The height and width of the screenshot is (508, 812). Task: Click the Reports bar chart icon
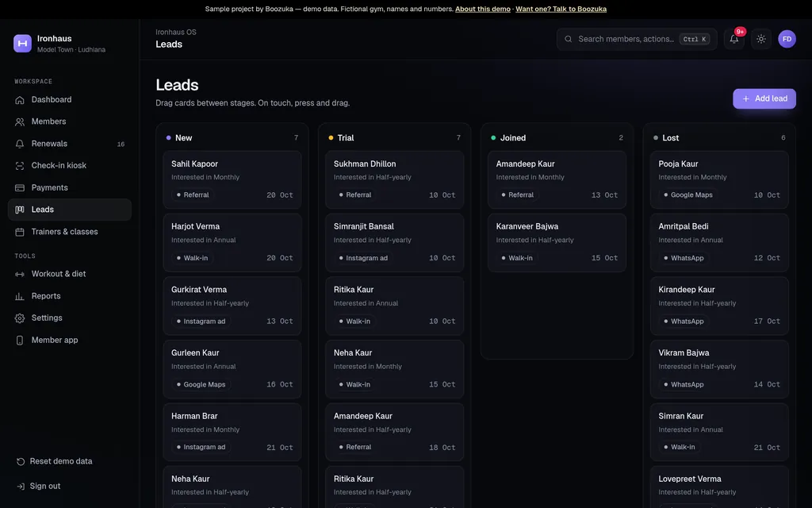[20, 296]
